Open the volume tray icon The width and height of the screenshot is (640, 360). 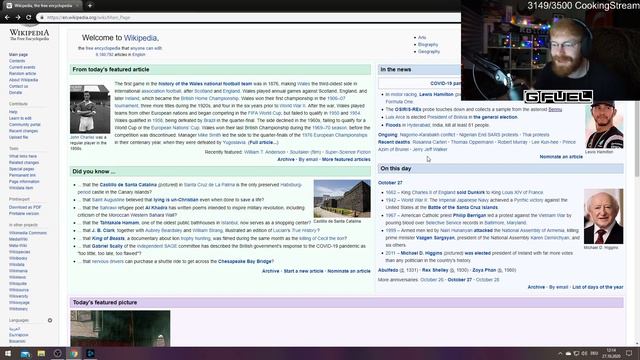coord(584,353)
